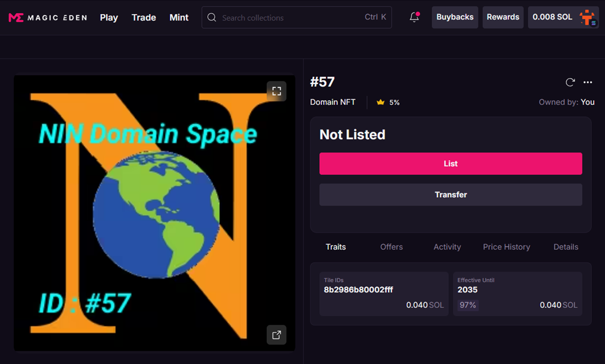Click the search magnifier icon

pyautogui.click(x=212, y=18)
